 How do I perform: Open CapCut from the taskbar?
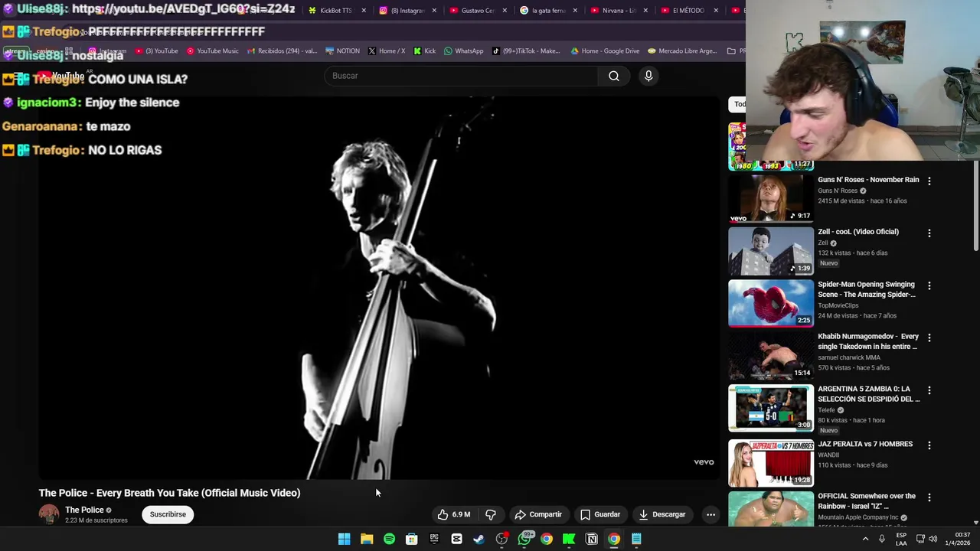click(x=456, y=539)
